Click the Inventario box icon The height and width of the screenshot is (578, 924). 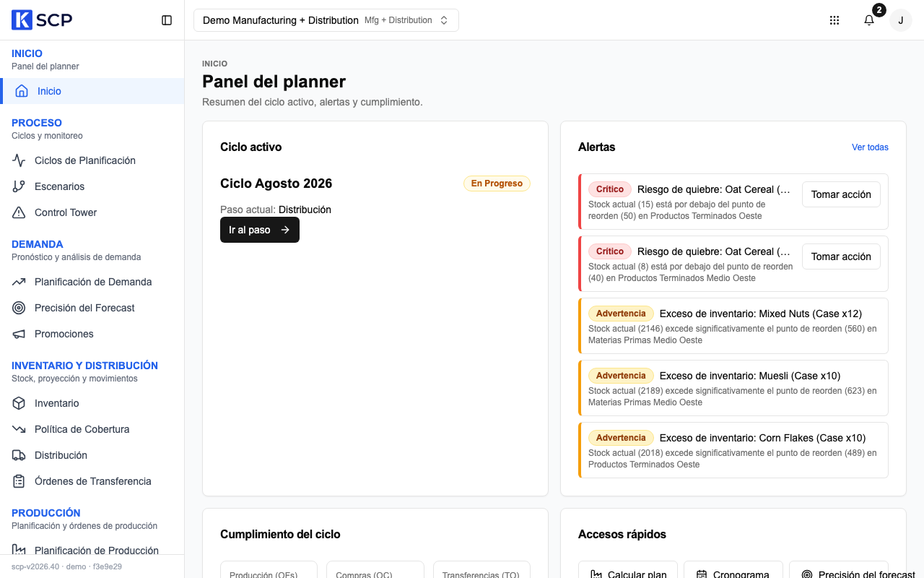click(x=19, y=403)
